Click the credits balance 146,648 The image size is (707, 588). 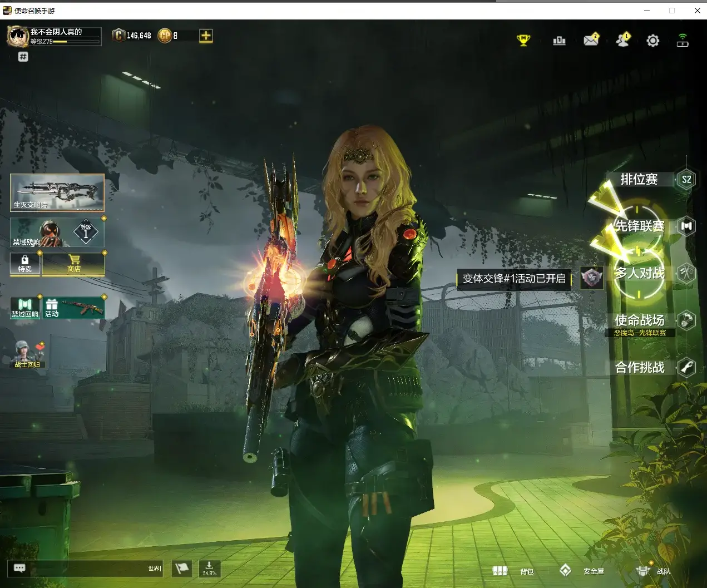tap(139, 36)
